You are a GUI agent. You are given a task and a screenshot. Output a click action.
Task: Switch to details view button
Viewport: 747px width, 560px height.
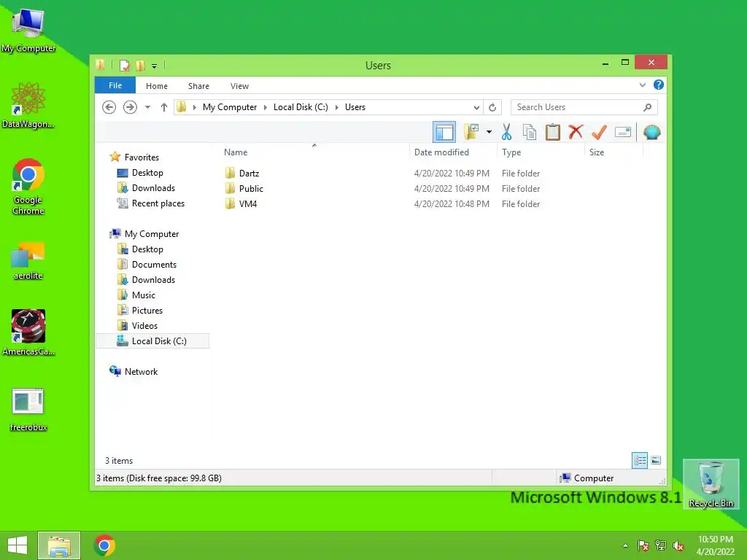(640, 460)
